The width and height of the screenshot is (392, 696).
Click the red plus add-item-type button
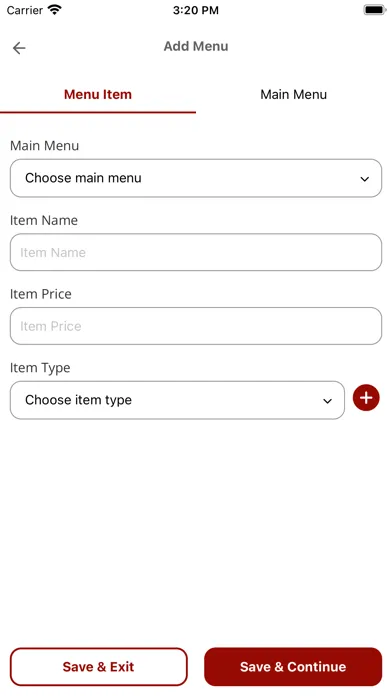tap(366, 398)
